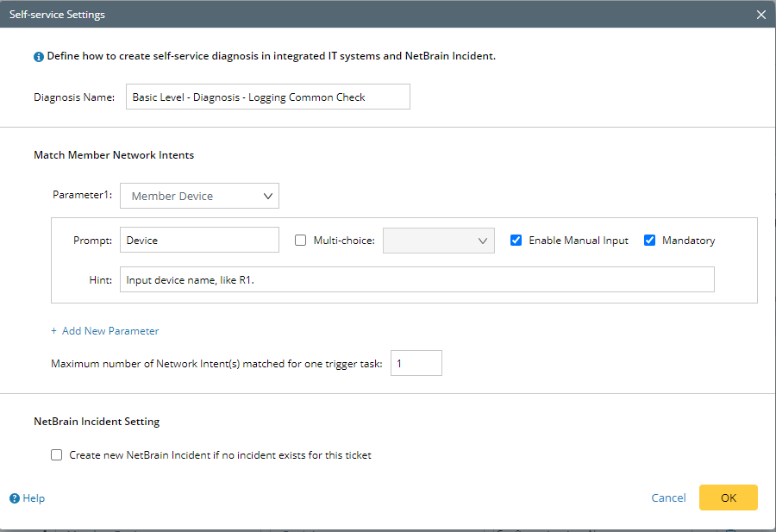Click the Hint label
Screen dimensions: 776x532
(101, 280)
